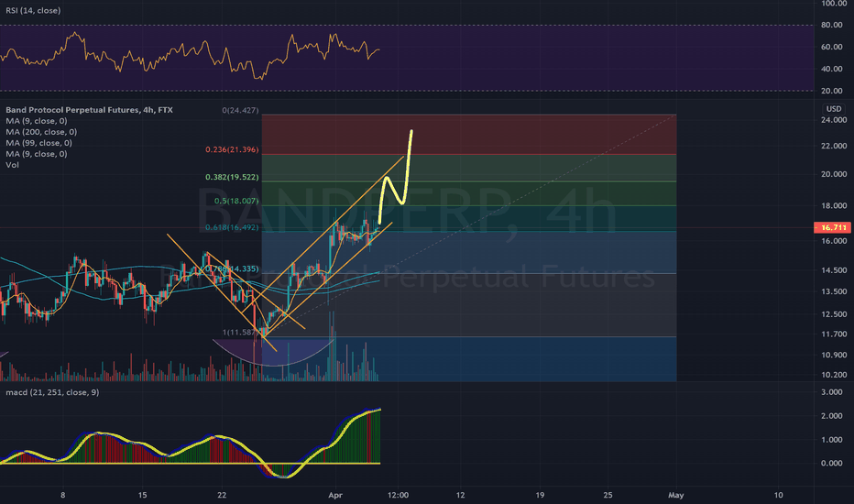
Task: Click 80.00 on the RSI scale
Action: point(832,25)
